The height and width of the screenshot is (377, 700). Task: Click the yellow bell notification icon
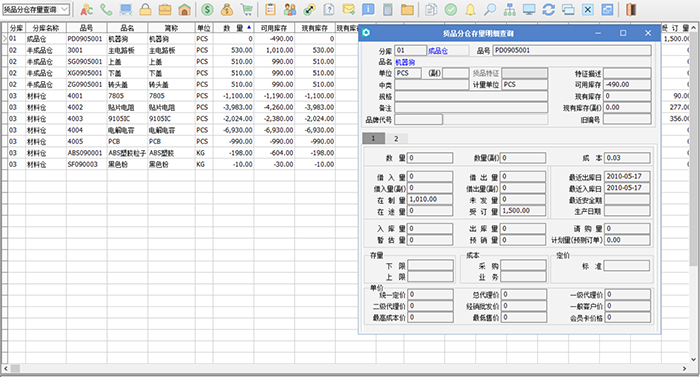pyautogui.click(x=471, y=9)
